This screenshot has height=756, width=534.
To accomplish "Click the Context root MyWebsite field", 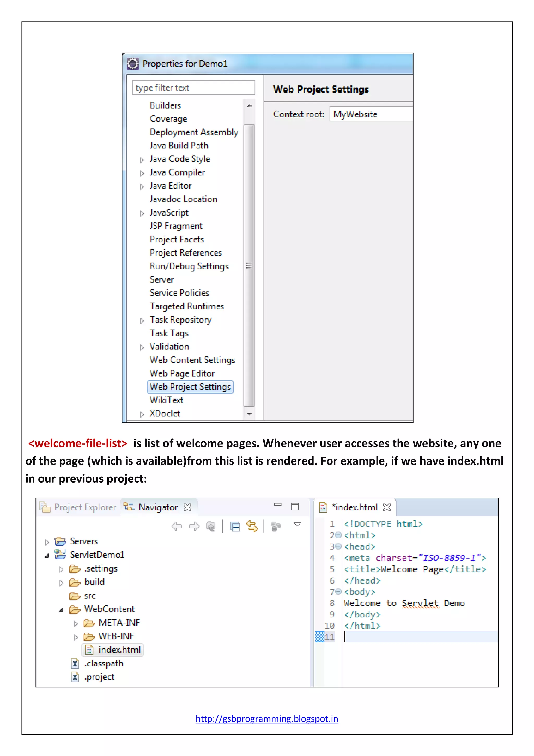I will [371, 114].
